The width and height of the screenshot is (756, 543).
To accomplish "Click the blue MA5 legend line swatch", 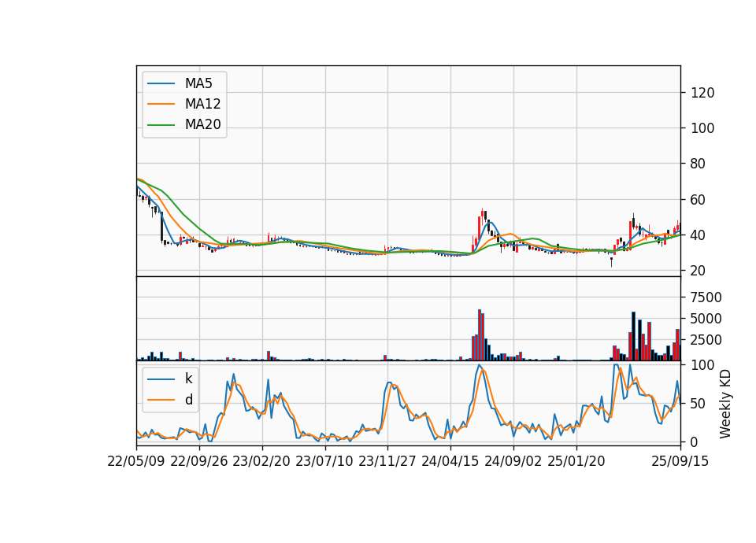I will point(161,83).
